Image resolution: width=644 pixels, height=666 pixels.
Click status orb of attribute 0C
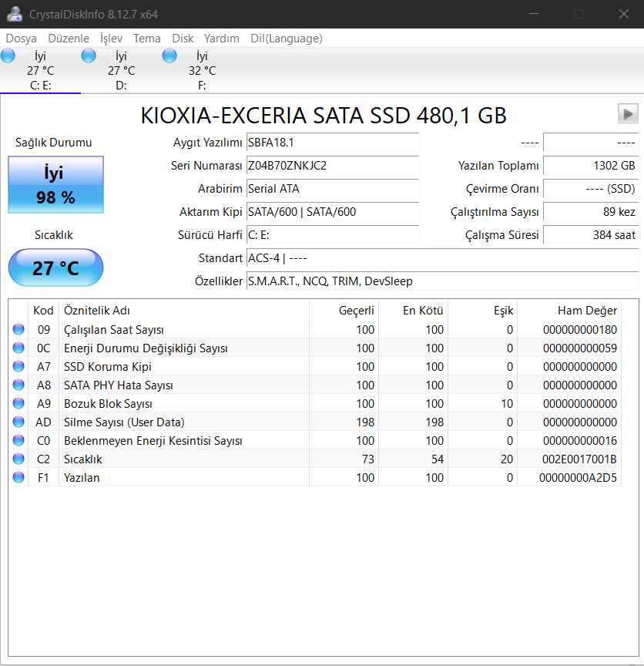coord(18,348)
